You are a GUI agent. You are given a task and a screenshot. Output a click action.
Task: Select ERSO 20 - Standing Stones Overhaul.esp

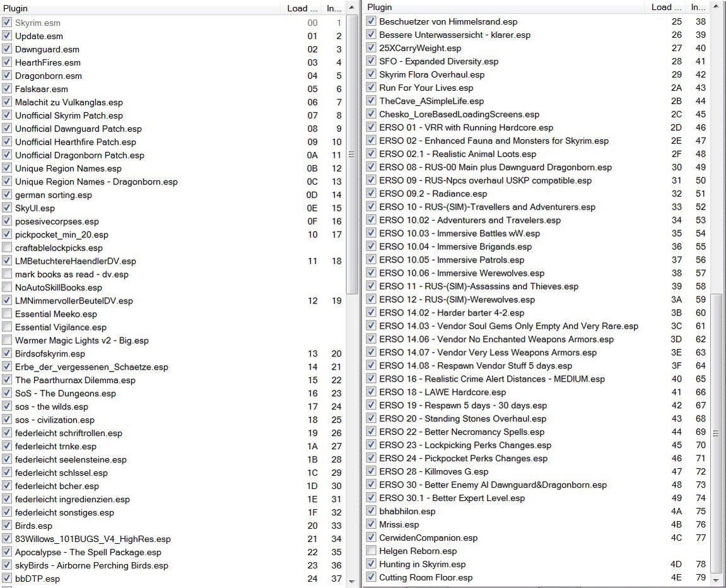click(462, 418)
